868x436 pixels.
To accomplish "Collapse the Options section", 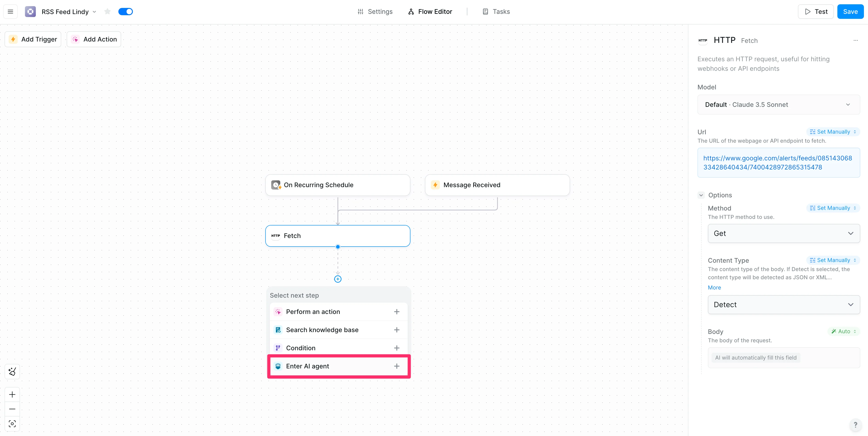I will (701, 195).
